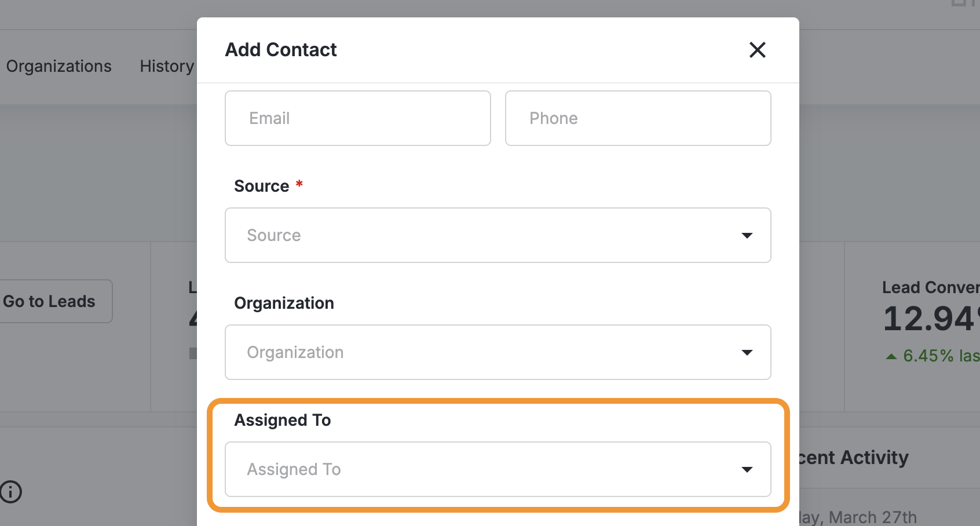This screenshot has height=526, width=980.
Task: Open the Organization combo box
Action: pyautogui.click(x=487, y=352)
